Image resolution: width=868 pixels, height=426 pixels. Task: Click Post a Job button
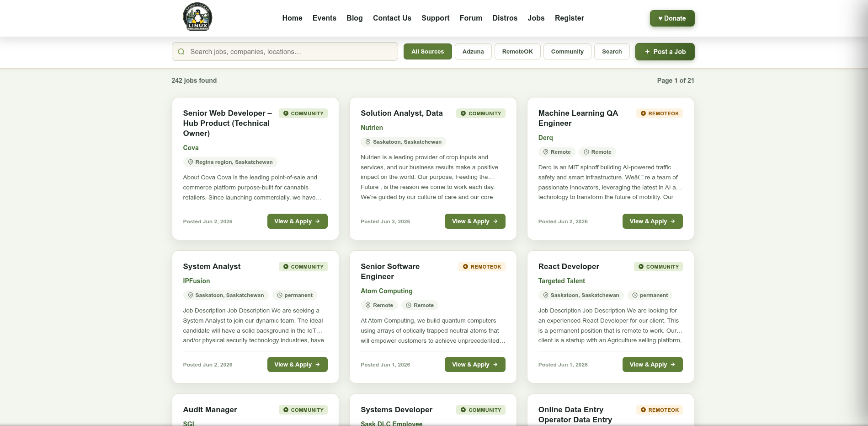[x=665, y=52]
